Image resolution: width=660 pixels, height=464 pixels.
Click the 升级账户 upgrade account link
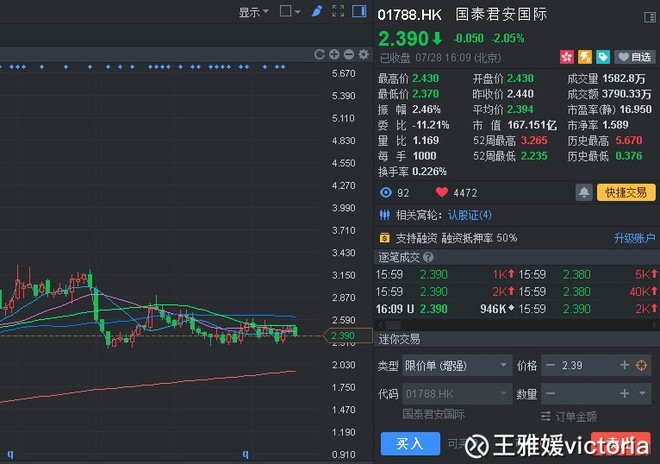tap(634, 238)
